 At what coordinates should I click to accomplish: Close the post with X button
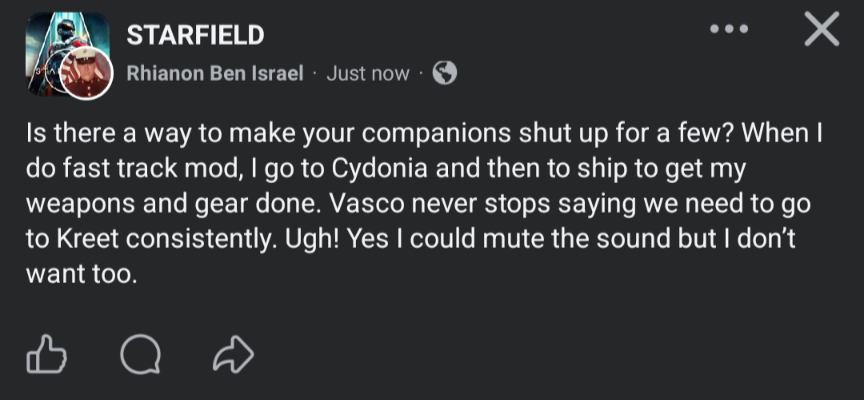821,32
